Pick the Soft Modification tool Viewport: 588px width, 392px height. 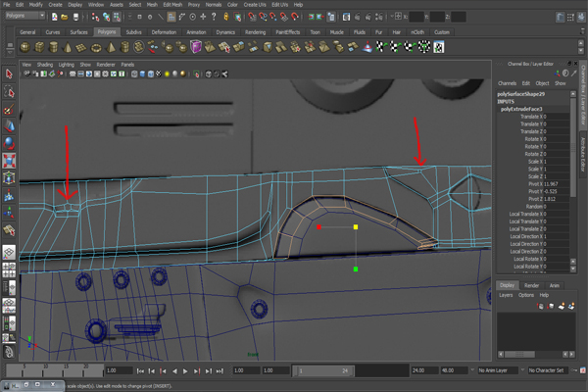(9, 195)
